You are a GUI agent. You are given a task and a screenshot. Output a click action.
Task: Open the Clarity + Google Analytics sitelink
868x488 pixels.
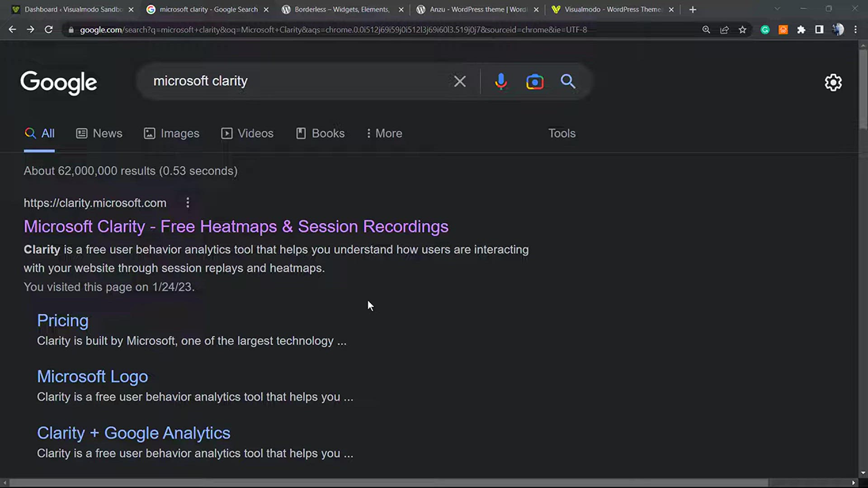[134, 433]
